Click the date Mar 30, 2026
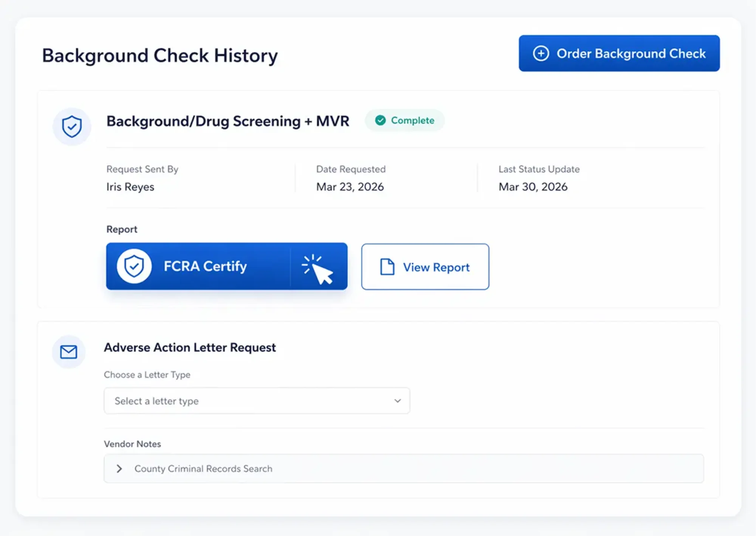The image size is (756, 536). 533,187
